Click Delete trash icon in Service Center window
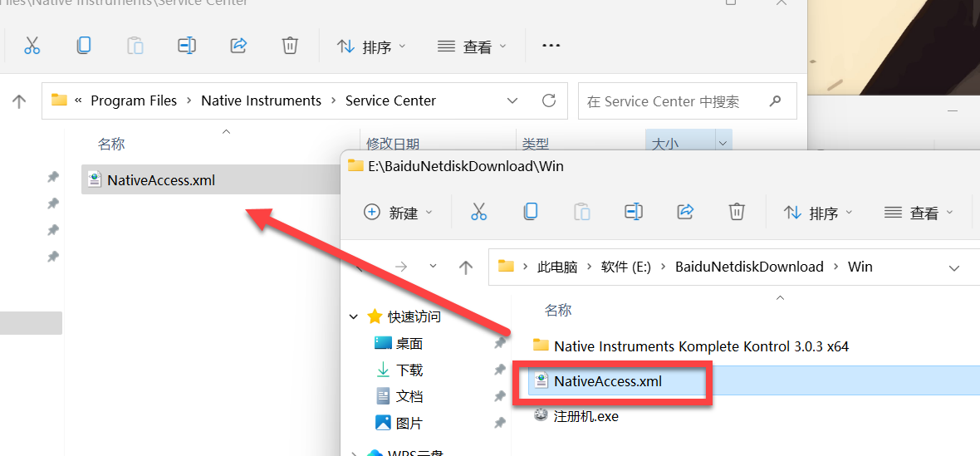This screenshot has width=980, height=456. coord(290,46)
